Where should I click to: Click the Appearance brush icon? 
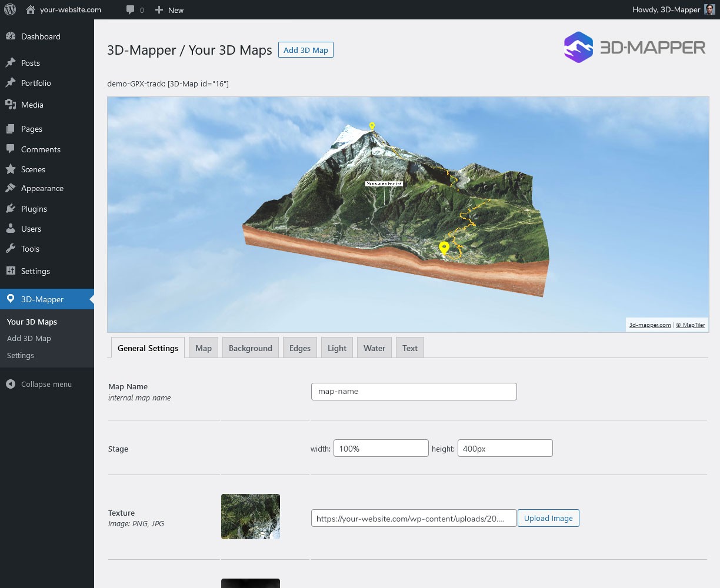(x=11, y=188)
